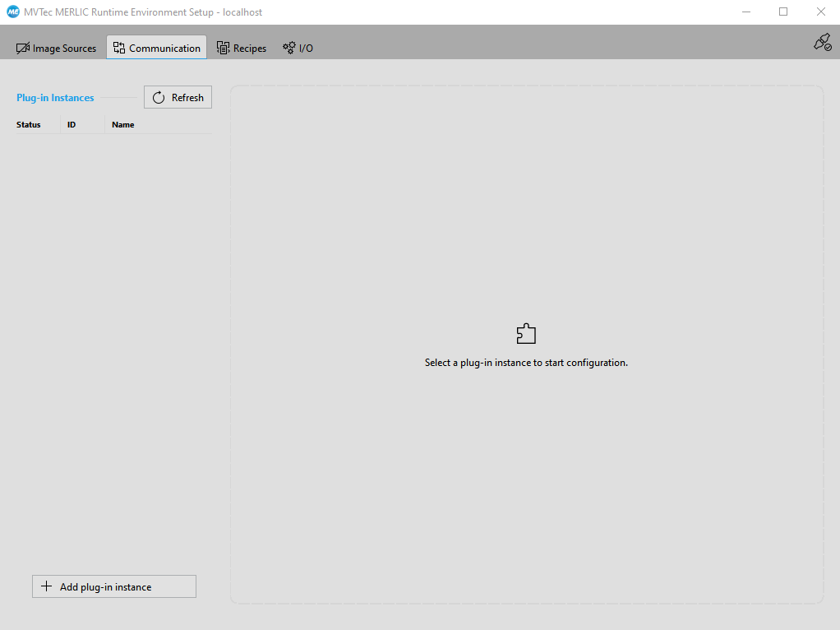Click the Status column header
This screenshot has width=840, height=630.
pos(29,125)
